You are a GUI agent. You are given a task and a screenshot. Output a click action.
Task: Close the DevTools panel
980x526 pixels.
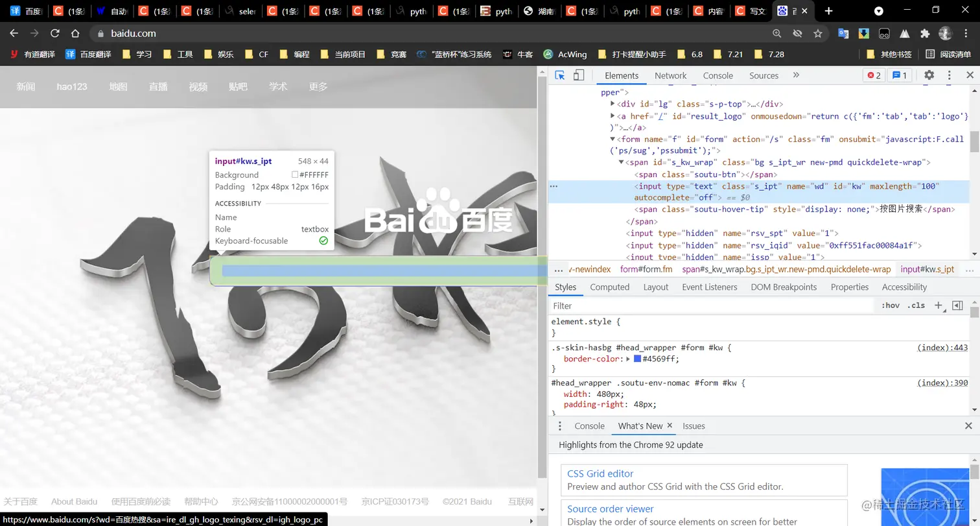970,75
